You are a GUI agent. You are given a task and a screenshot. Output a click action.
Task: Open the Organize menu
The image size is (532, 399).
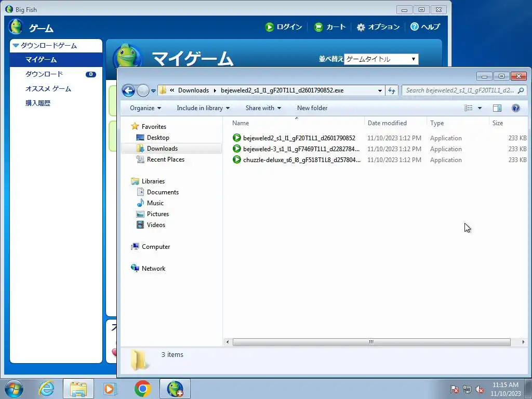click(x=145, y=108)
